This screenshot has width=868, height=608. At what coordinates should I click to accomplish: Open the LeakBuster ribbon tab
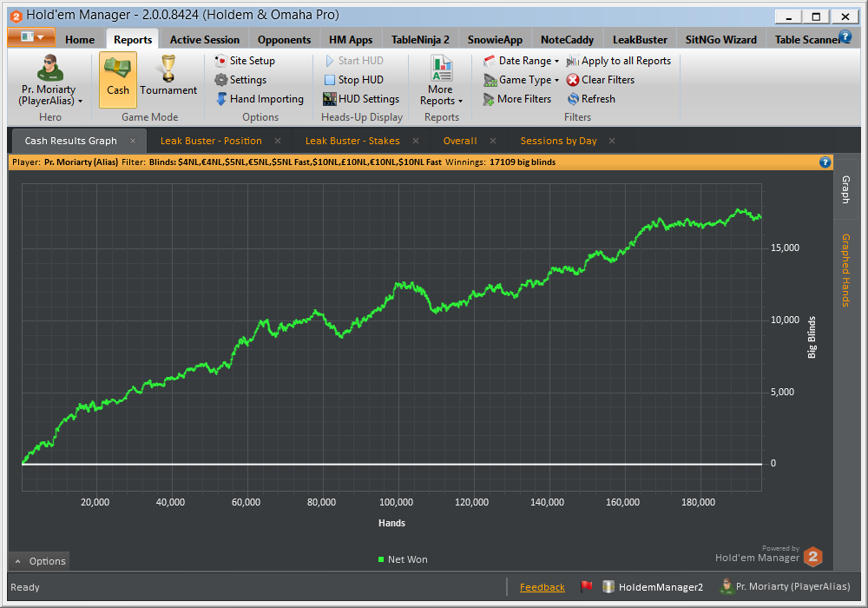pos(640,40)
